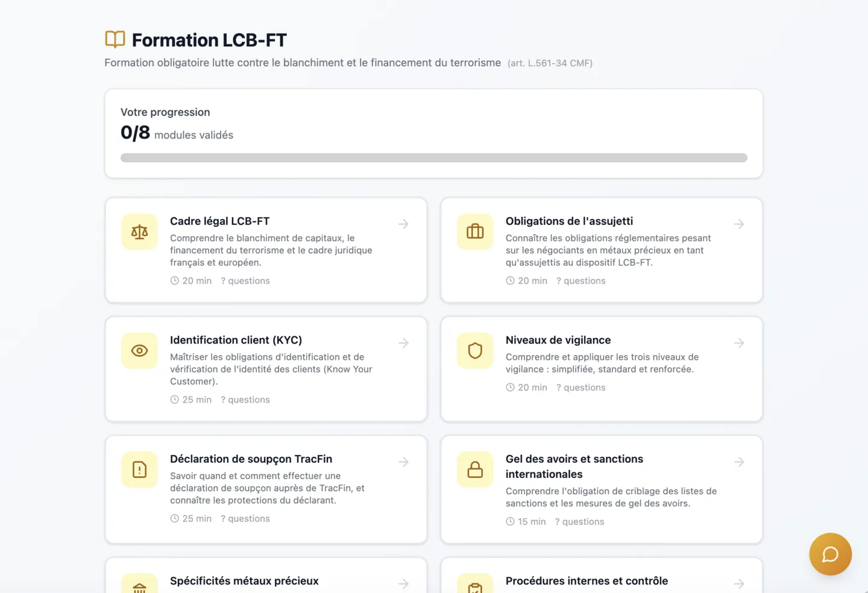
Task: Click the description of Obligations de l'assujetti
Action: tap(608, 250)
